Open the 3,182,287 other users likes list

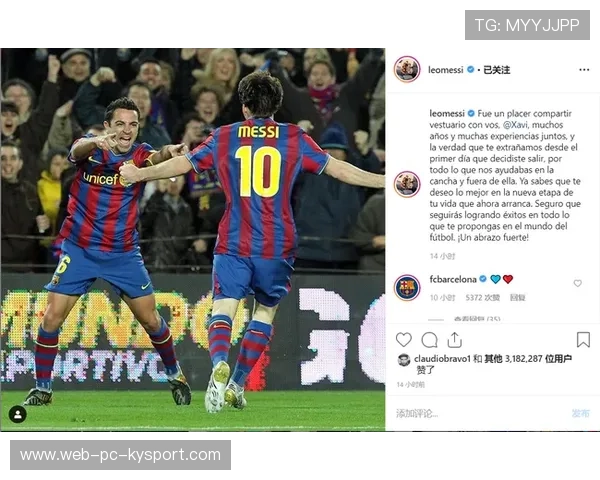[528, 359]
